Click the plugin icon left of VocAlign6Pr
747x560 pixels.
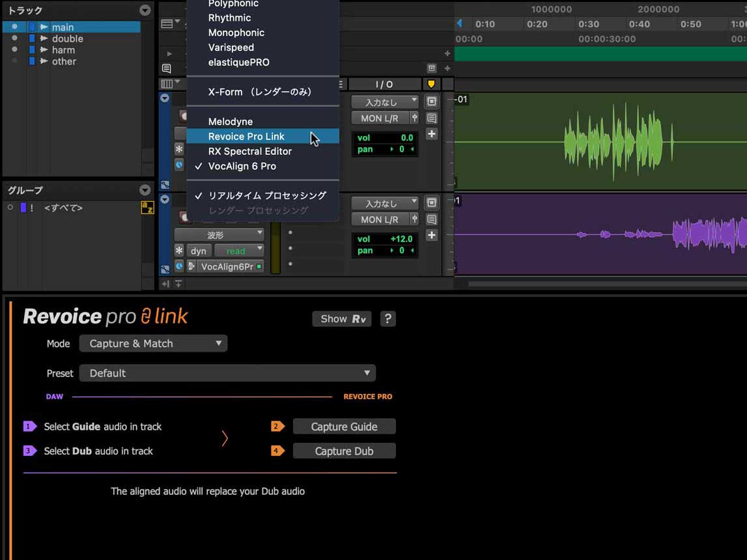[x=191, y=266]
